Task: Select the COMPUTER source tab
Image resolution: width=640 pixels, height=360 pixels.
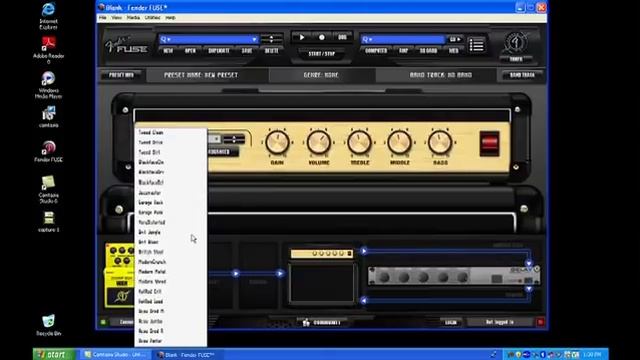Action: (x=376, y=51)
